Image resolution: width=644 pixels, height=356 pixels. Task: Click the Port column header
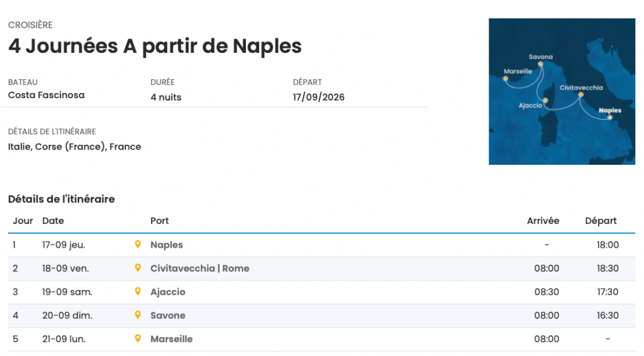(x=160, y=221)
